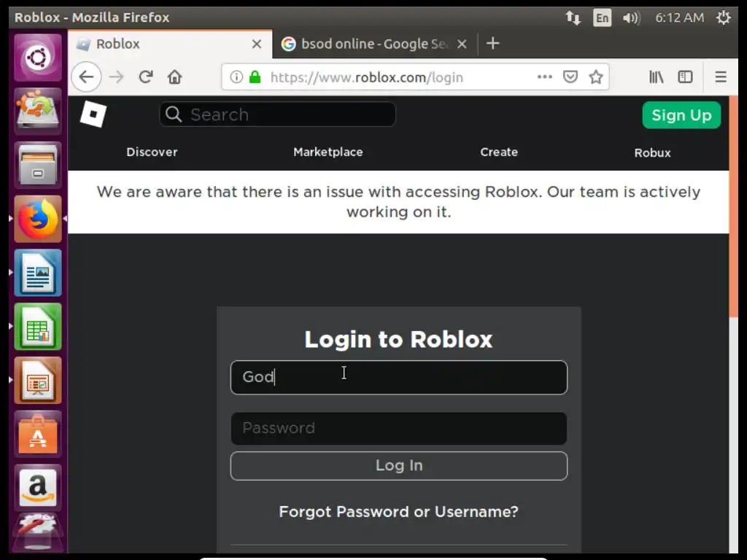Open LibreOffice Calc from the launcher

[38, 327]
